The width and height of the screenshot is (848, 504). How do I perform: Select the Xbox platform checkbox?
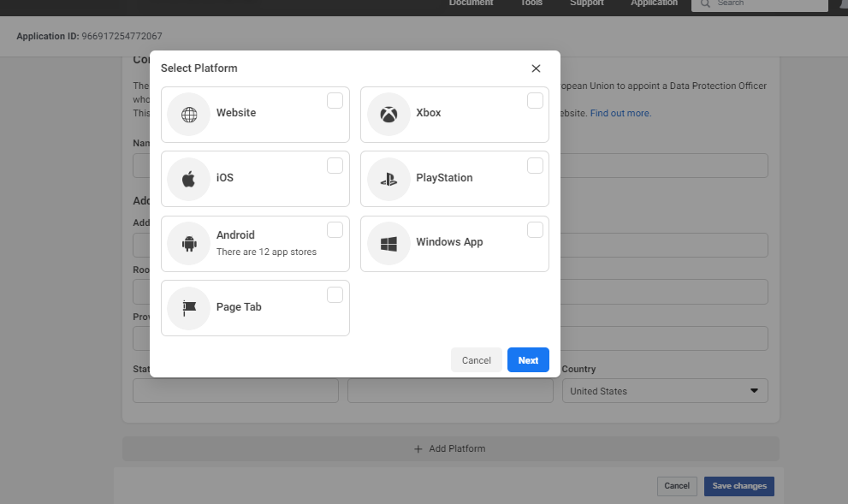pyautogui.click(x=535, y=101)
